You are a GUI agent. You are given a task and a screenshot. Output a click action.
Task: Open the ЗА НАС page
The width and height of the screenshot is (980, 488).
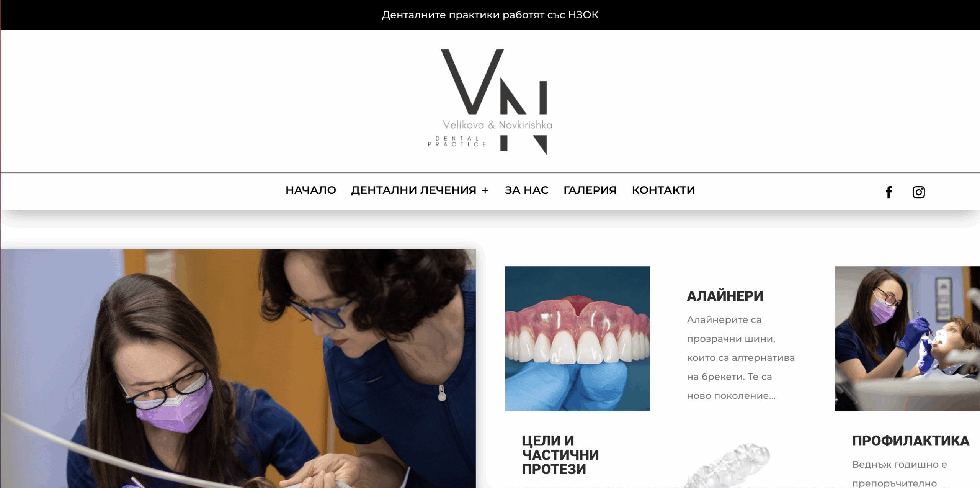click(526, 190)
